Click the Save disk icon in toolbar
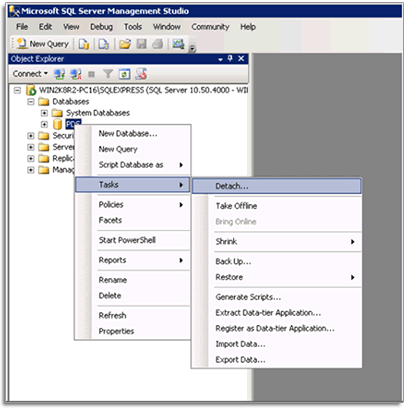This screenshot has height=409, width=406. coord(141,44)
